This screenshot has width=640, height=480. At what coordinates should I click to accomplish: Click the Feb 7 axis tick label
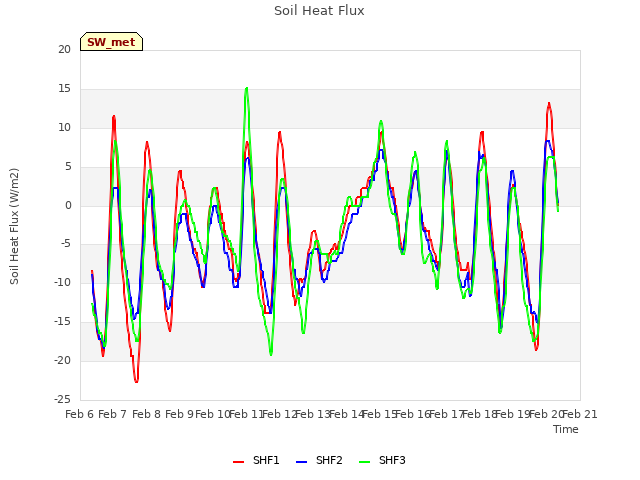click(x=113, y=415)
